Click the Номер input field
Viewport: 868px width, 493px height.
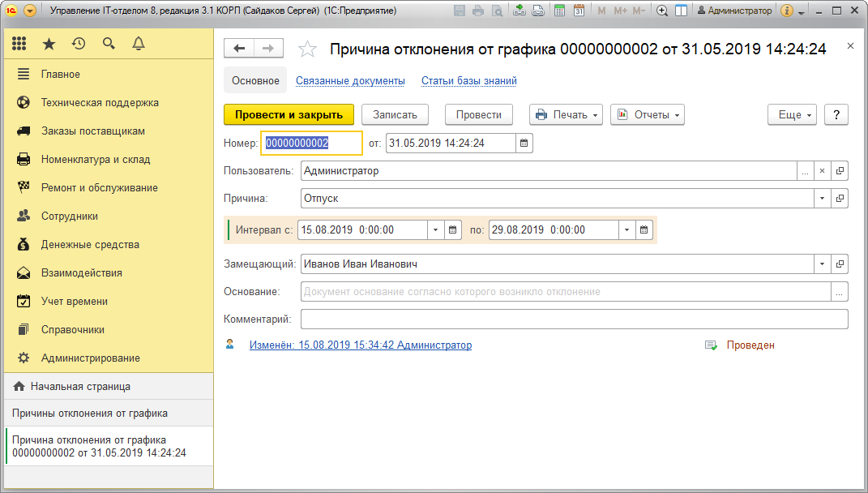pyautogui.click(x=312, y=143)
